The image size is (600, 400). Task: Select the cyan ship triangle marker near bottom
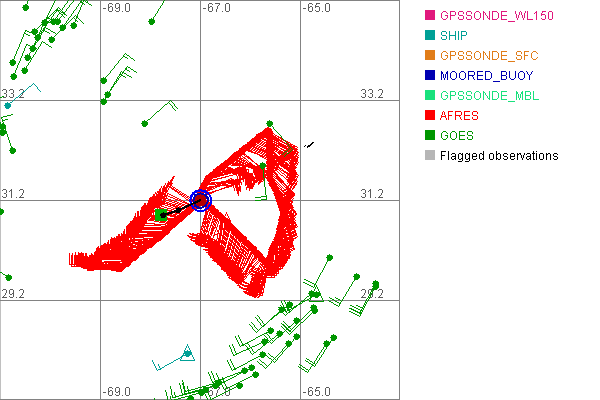point(187,352)
